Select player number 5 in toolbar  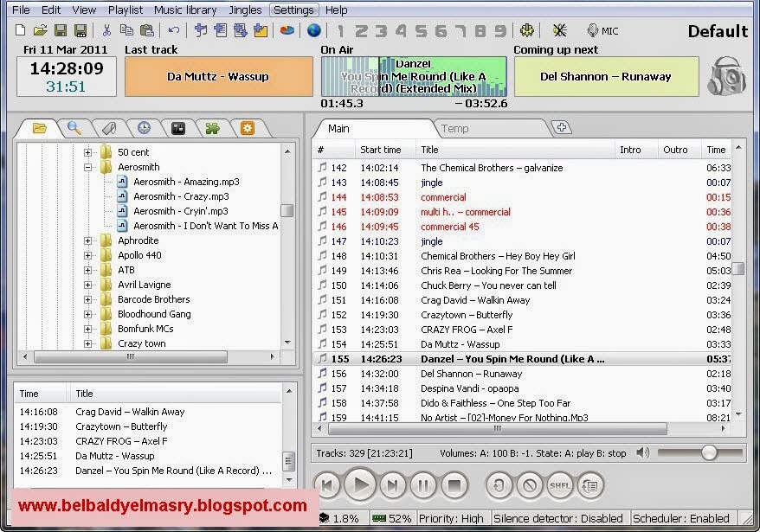click(x=421, y=31)
